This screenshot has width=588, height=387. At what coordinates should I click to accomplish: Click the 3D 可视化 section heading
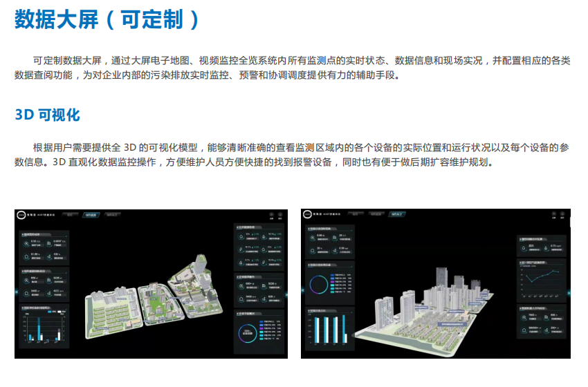click(47, 115)
